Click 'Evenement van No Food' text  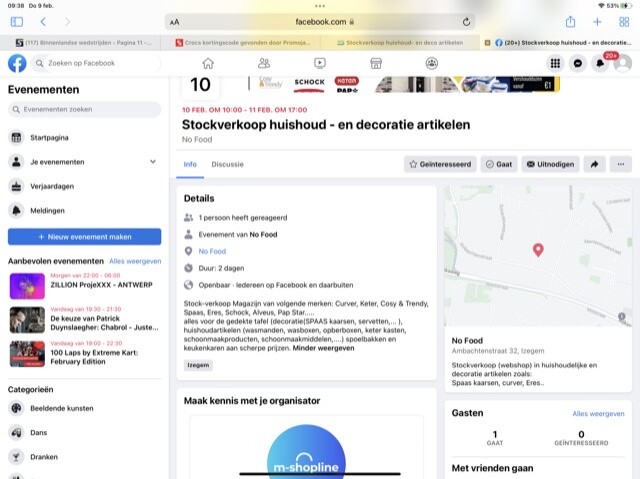click(x=238, y=235)
